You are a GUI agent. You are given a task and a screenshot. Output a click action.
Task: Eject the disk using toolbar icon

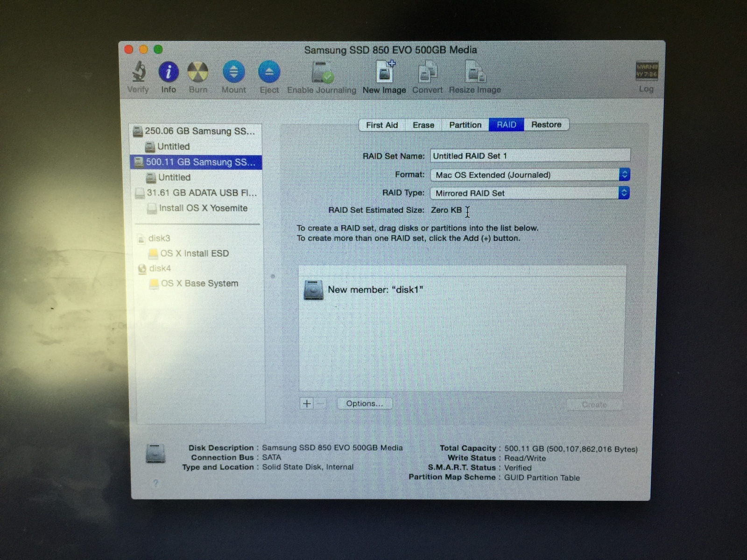[x=269, y=72]
